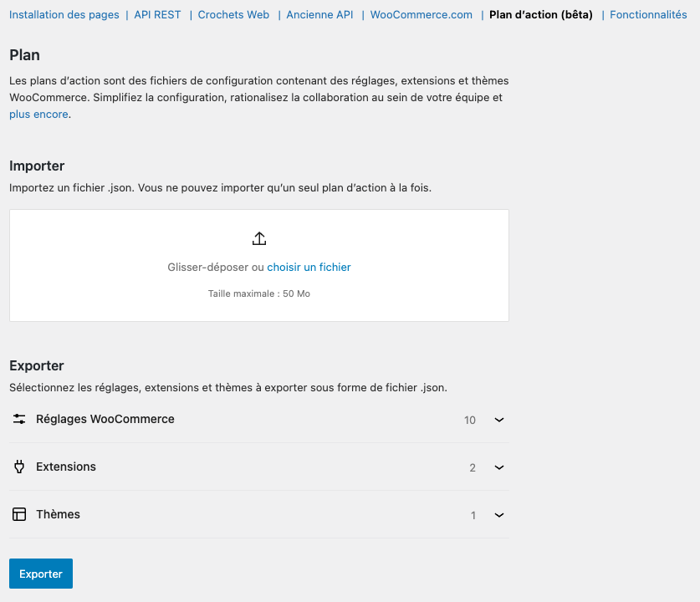Click count '10' in Réglages WooCommerce row
Viewport: 700px width, 602px height.
click(470, 420)
